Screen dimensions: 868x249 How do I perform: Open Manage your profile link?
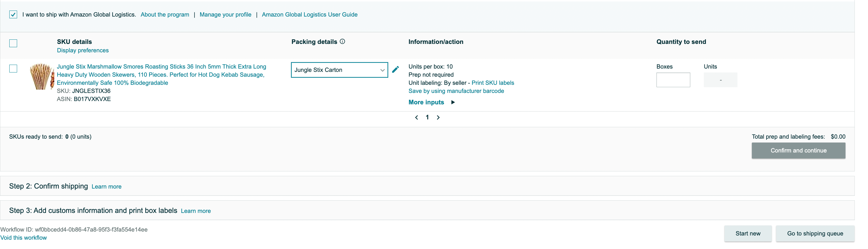click(225, 14)
